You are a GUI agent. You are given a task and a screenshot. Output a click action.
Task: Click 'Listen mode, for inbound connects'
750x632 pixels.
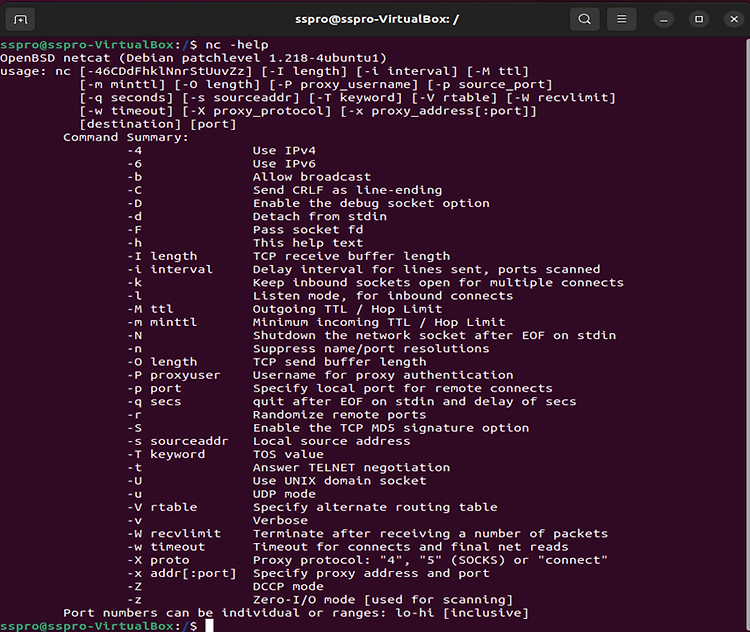383,296
